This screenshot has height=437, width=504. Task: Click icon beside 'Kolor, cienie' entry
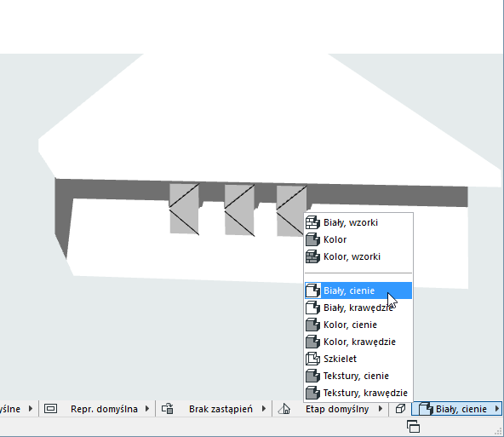point(312,325)
